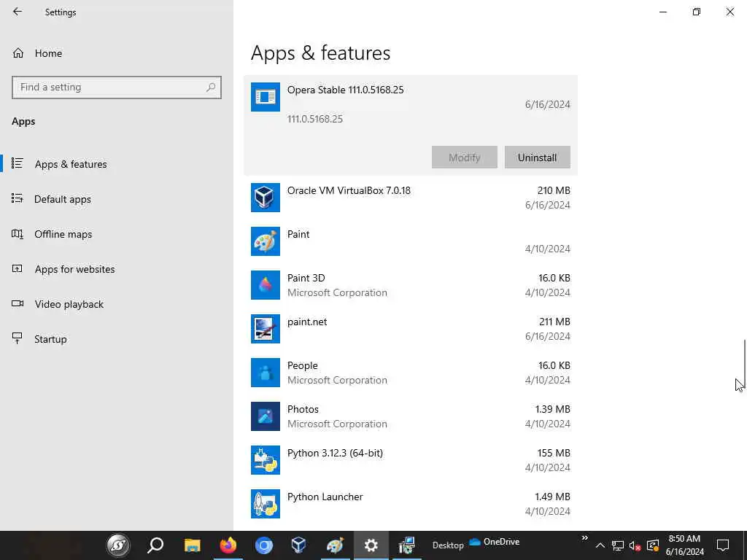Open Search from the taskbar magnifier
Viewport: 747px width, 560px height.
point(155,545)
